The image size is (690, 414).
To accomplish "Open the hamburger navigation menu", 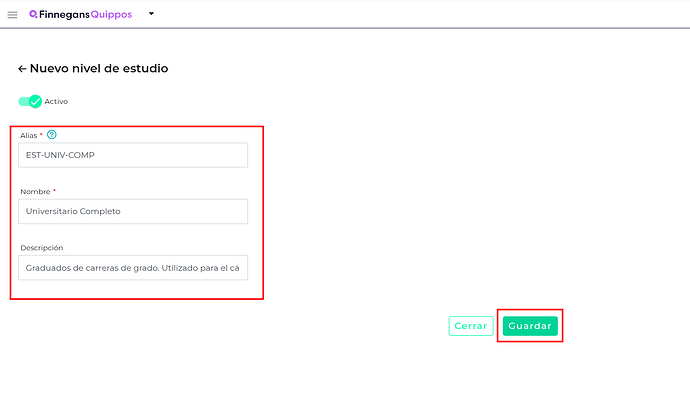I will [12, 15].
